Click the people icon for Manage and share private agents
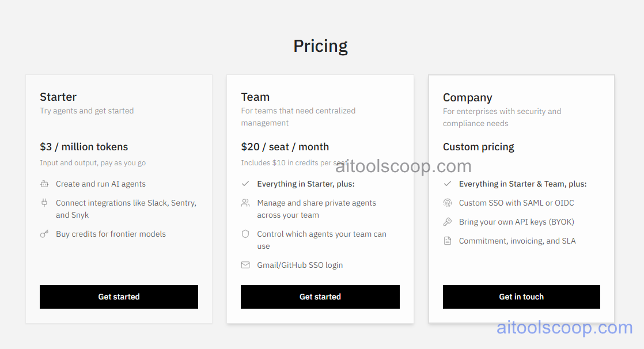This screenshot has width=644, height=349. 245,203
